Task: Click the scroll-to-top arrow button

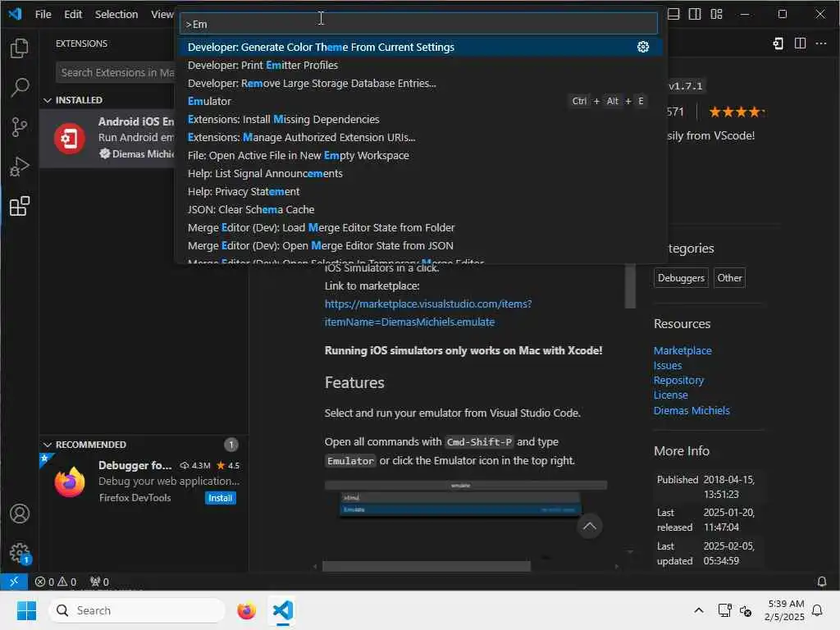Action: point(589,526)
